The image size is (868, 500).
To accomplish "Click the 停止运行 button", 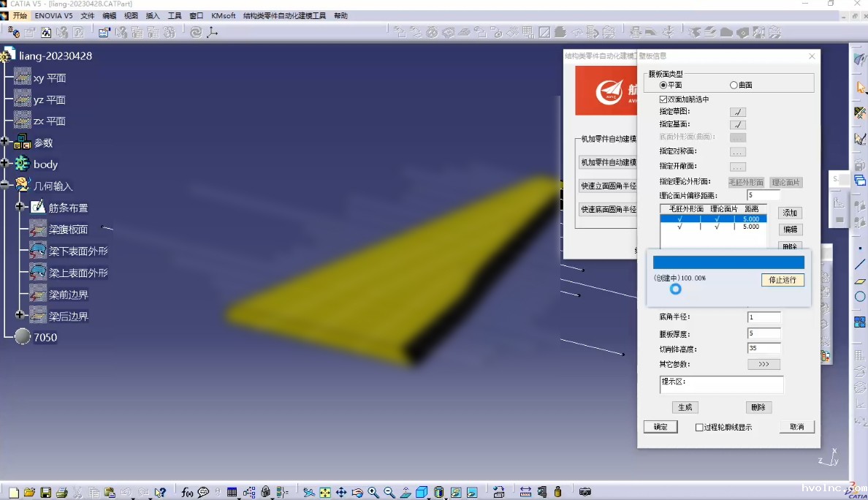I will [x=782, y=280].
